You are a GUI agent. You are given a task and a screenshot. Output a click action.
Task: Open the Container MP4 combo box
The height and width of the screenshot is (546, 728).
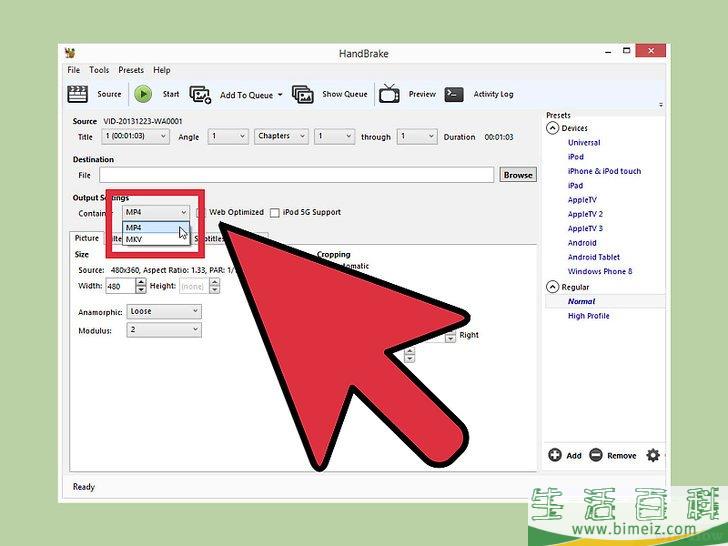(x=156, y=212)
